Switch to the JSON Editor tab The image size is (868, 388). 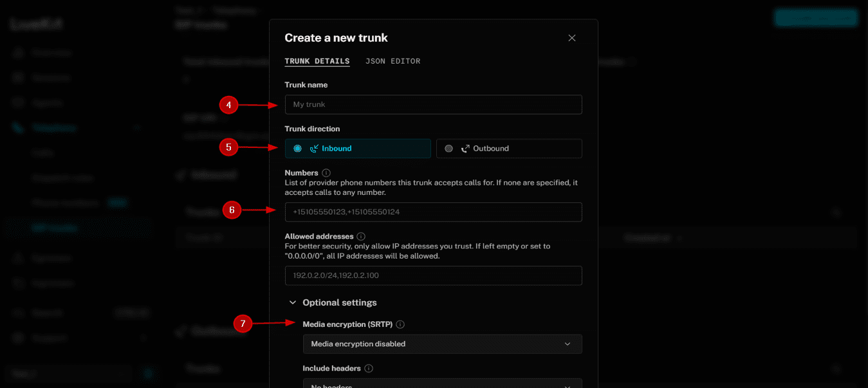click(x=392, y=61)
